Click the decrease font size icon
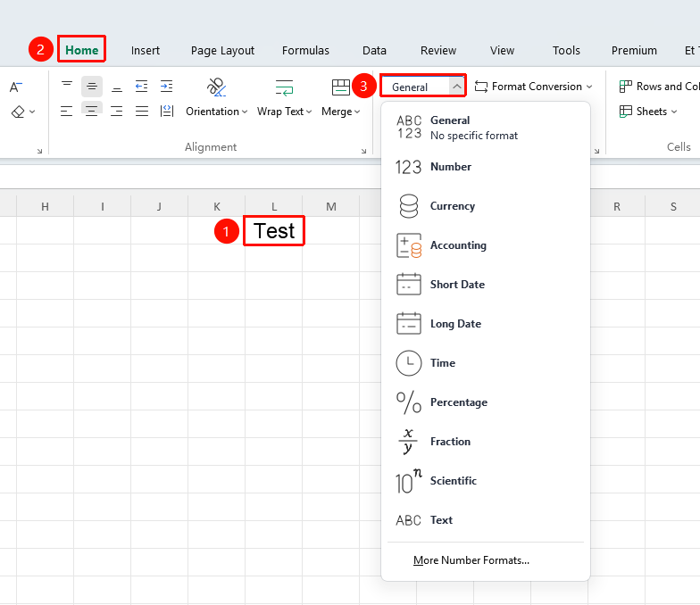 pos(16,87)
